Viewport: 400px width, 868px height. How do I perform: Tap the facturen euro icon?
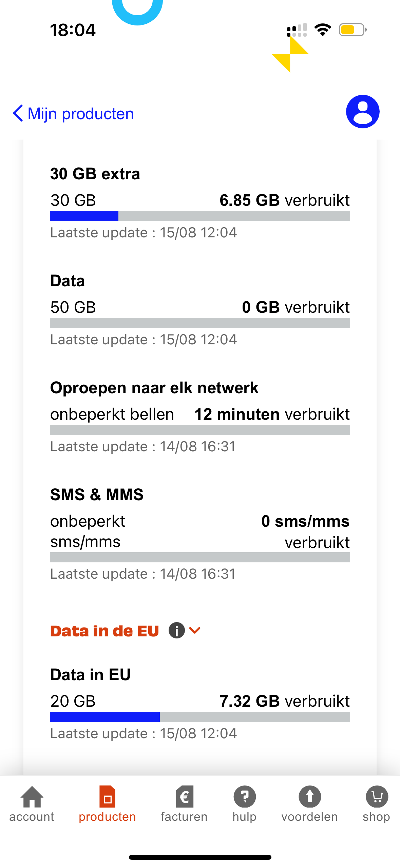(x=184, y=796)
